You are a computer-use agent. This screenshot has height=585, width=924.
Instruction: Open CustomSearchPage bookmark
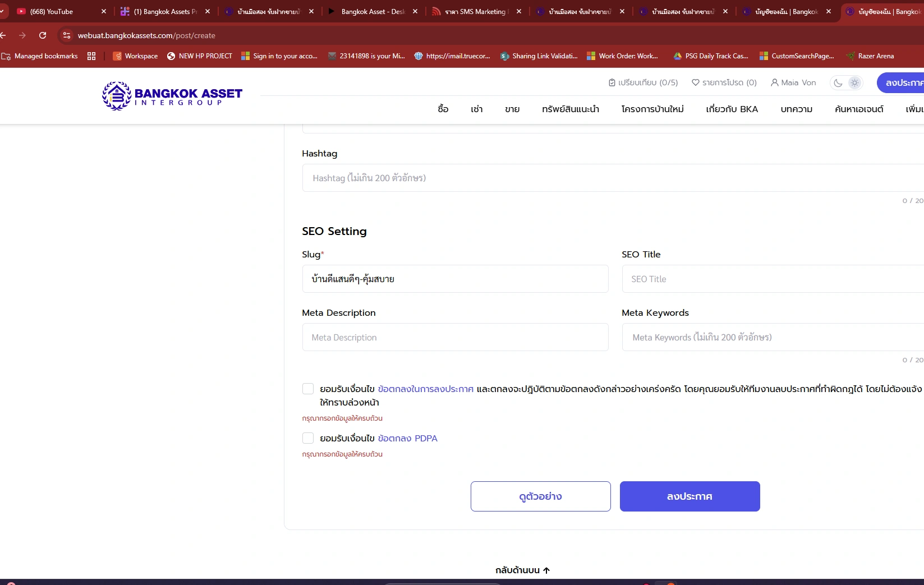[x=797, y=56]
